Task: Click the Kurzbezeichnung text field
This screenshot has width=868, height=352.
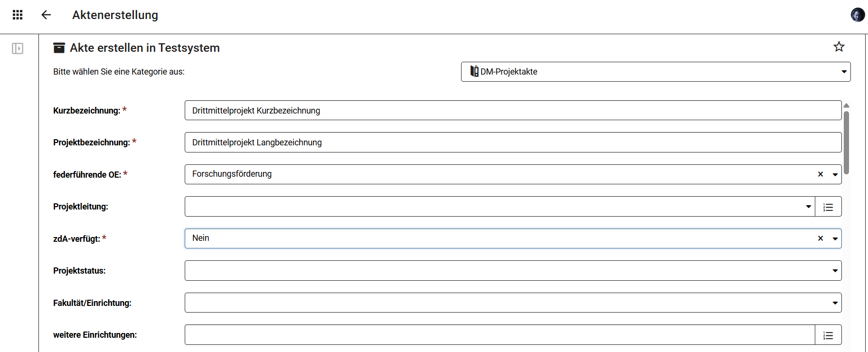Action: coord(513,110)
